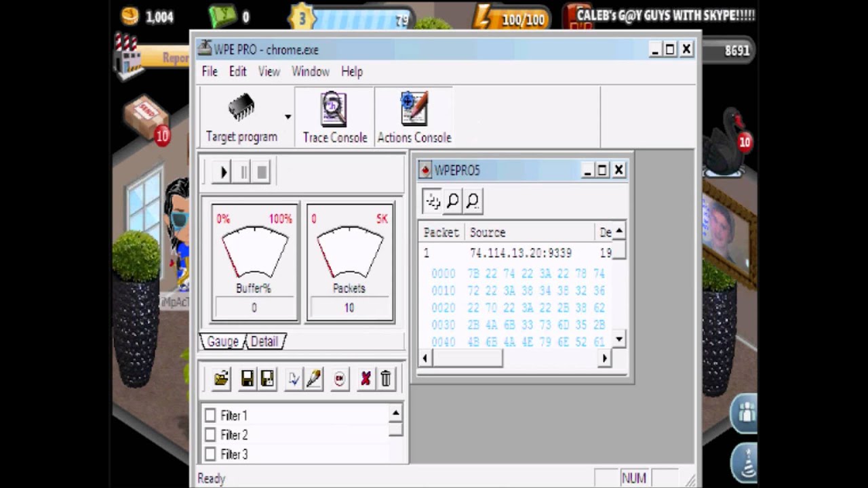Stop packet logging with the square button

(262, 172)
